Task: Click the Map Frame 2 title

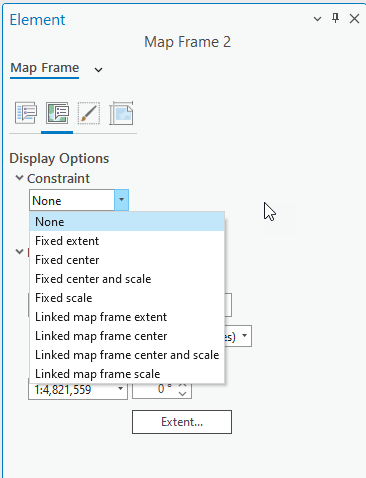Action: (x=187, y=42)
